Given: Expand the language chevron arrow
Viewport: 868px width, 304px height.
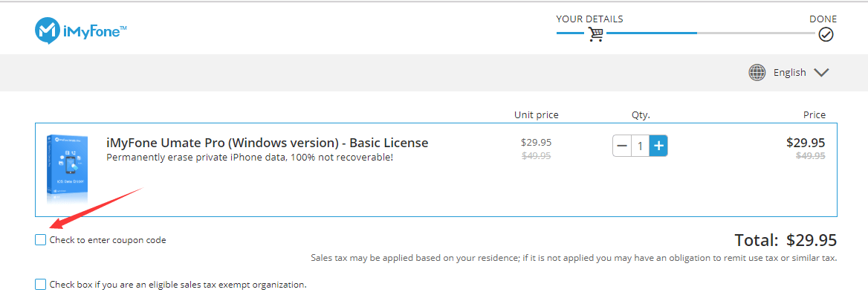Looking at the screenshot, I should 820,72.
